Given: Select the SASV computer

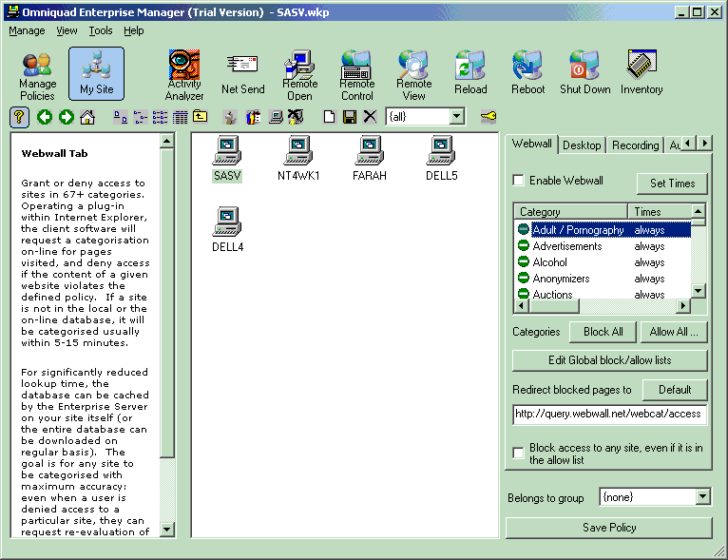Looking at the screenshot, I should click(x=227, y=159).
